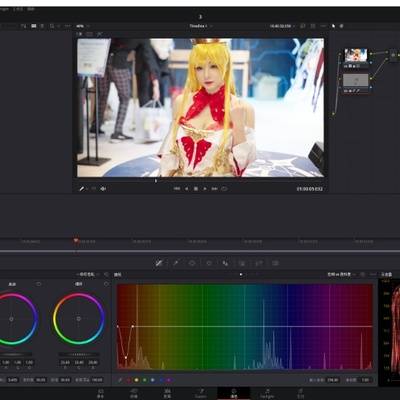This screenshot has width=400, height=400.
Task: Toggle the loop playback button
Action: tap(224, 189)
